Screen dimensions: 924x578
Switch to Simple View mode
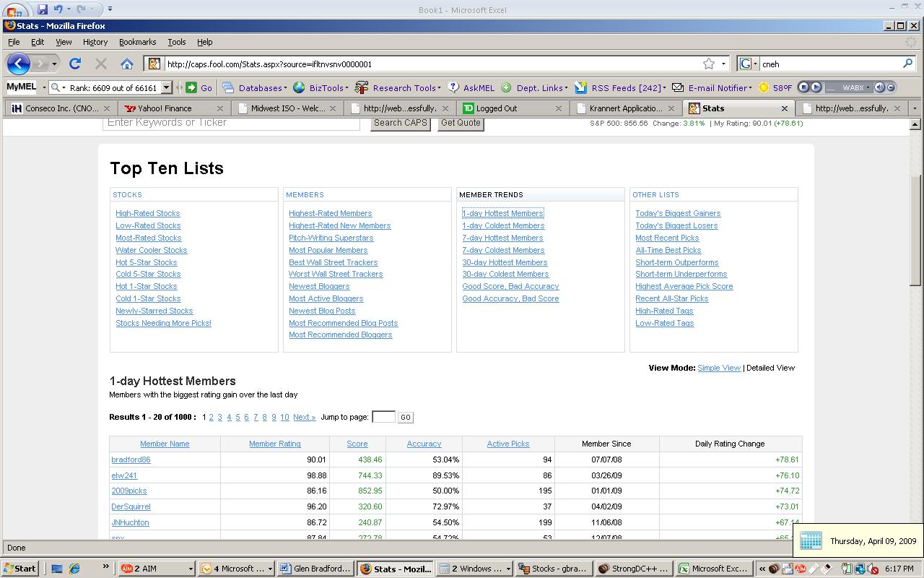pos(719,368)
